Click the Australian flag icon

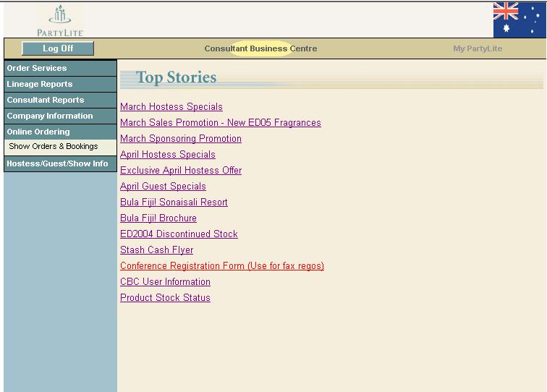click(520, 20)
